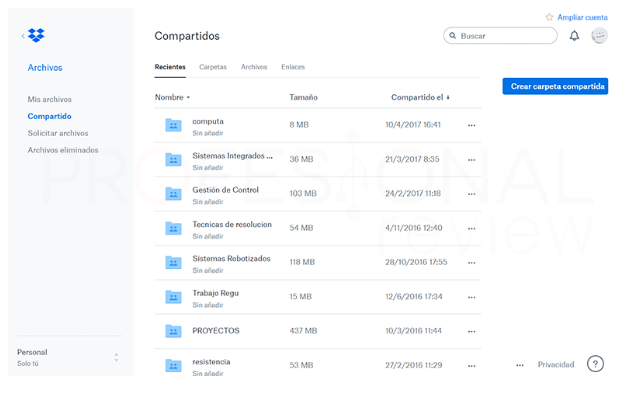Click the ellipsis beside Privacidad
The width and height of the screenshot is (629, 396).
tap(520, 365)
